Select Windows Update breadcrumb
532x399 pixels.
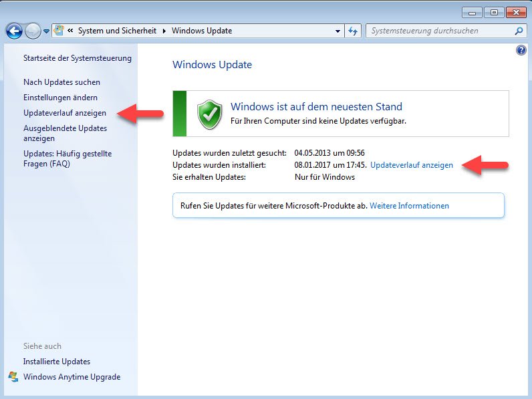point(202,31)
